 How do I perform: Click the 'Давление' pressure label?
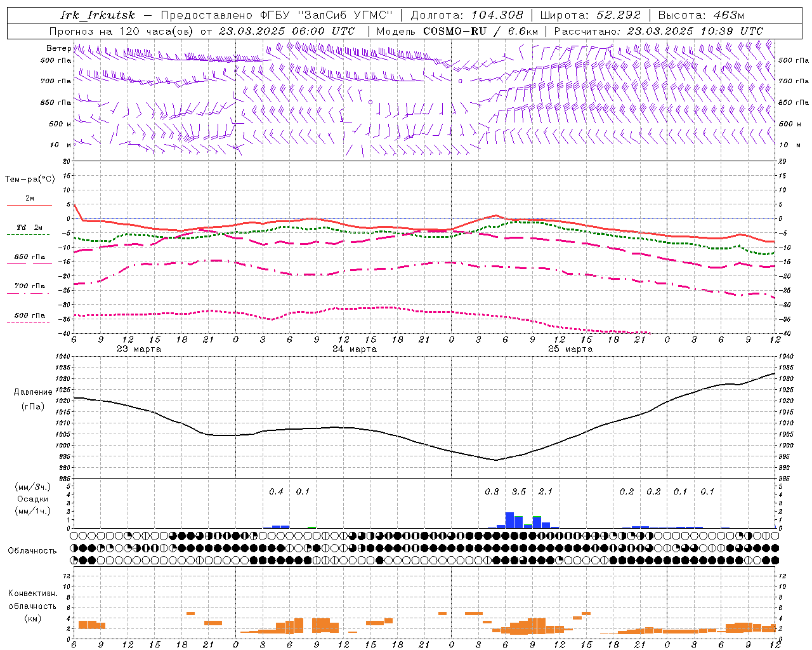coord(33,392)
